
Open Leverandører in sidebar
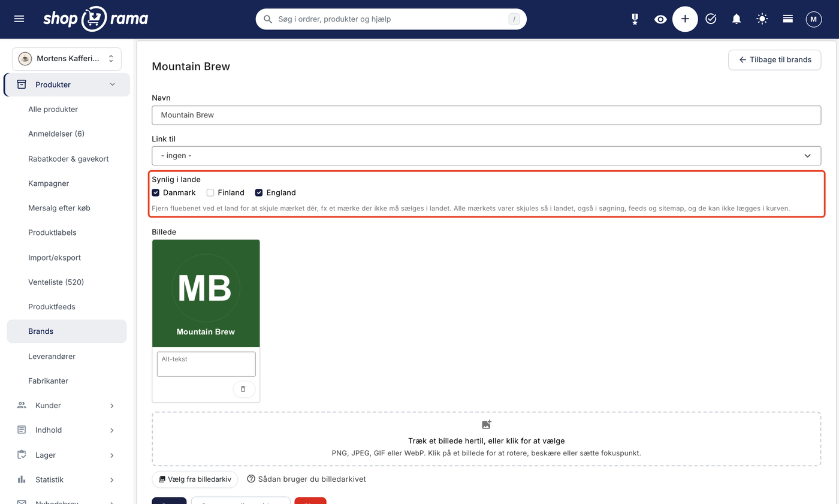(x=52, y=356)
